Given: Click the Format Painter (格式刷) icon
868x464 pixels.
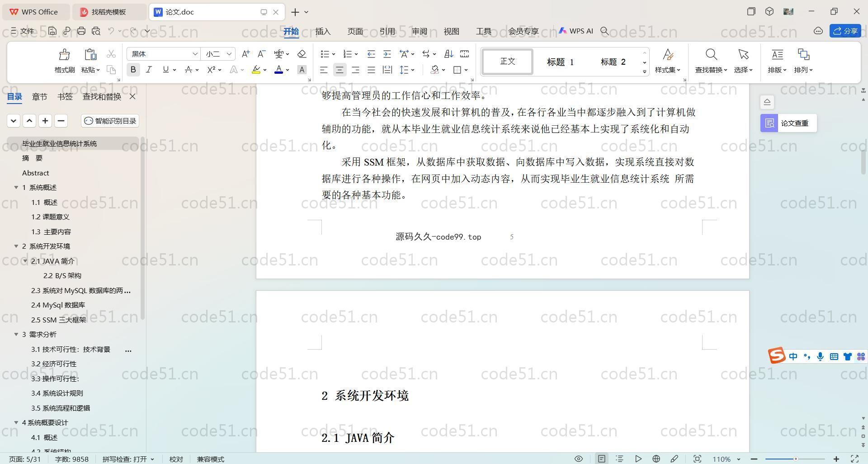Looking at the screenshot, I should pos(64,55).
